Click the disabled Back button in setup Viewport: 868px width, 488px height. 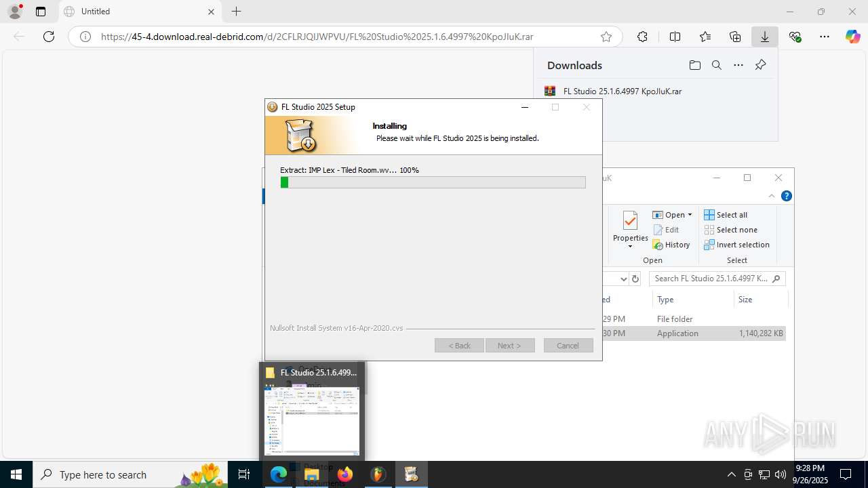click(x=459, y=346)
